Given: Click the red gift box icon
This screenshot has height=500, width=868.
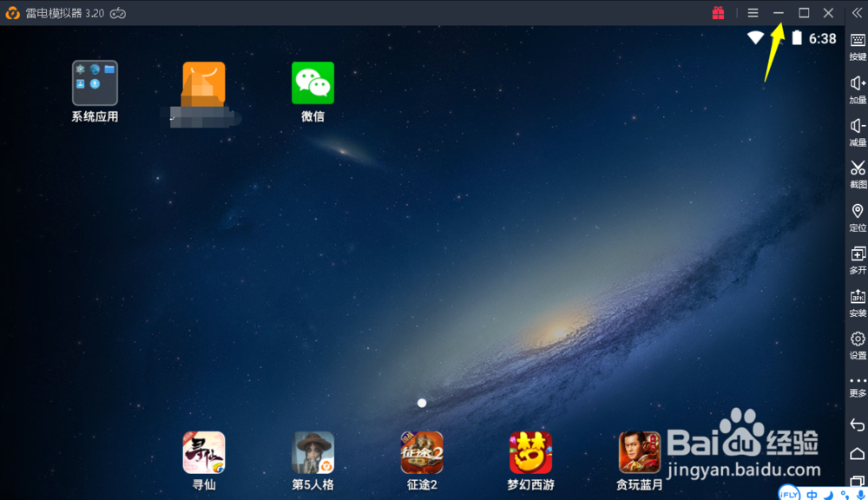Looking at the screenshot, I should (718, 13).
